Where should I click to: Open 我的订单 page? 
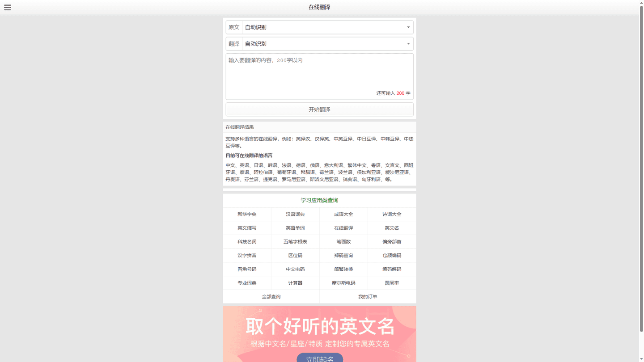coord(368,297)
